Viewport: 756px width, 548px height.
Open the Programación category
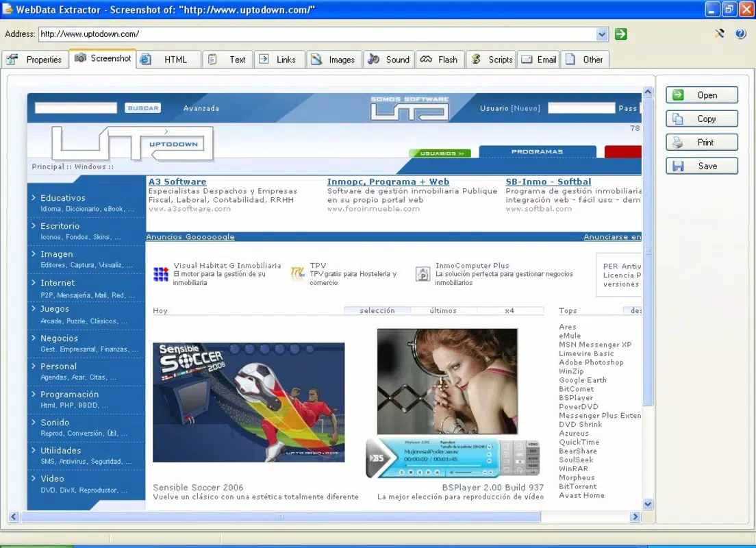(x=69, y=395)
